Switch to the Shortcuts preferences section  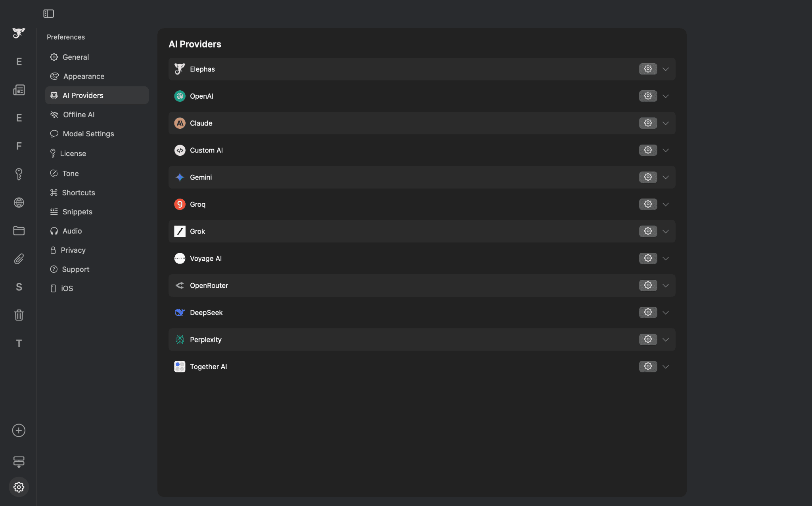(78, 192)
